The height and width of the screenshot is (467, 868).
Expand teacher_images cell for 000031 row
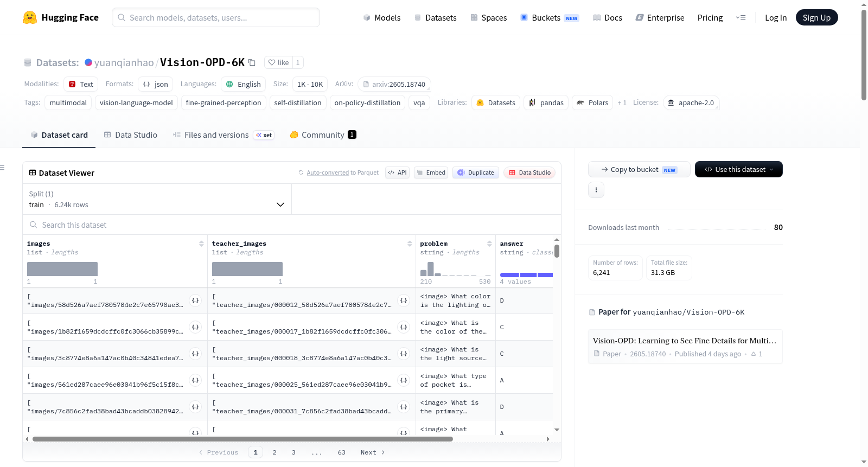coord(404,407)
